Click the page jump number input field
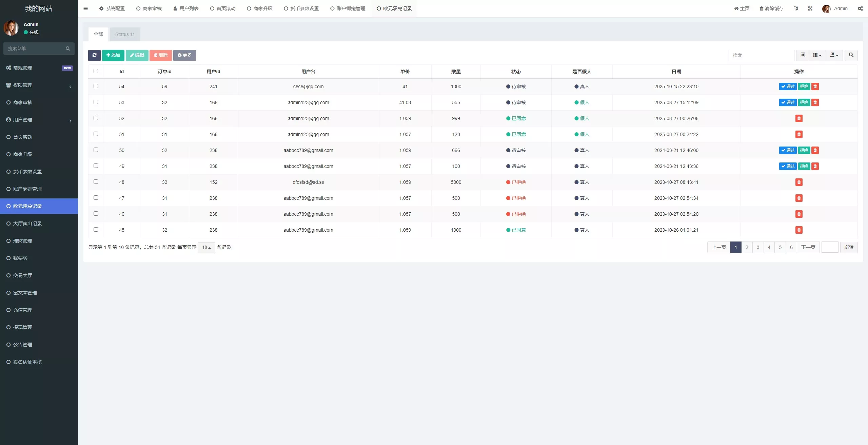This screenshot has width=868, height=445. click(830, 247)
